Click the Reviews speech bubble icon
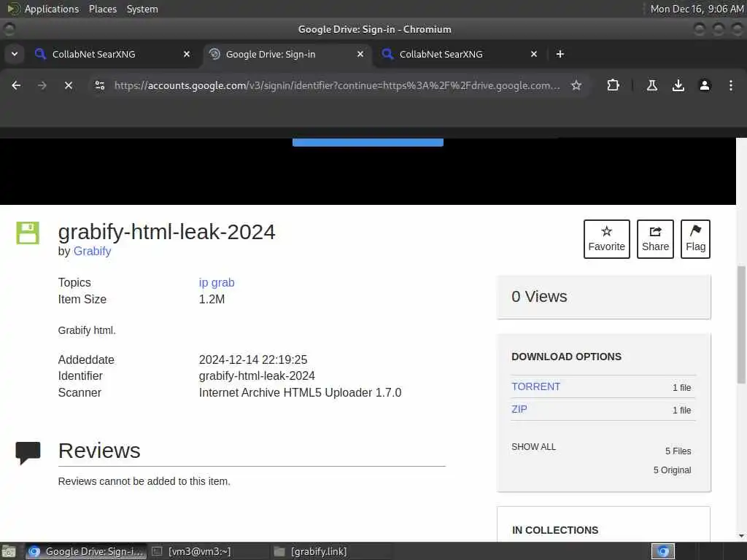The image size is (747, 560). 28,452
